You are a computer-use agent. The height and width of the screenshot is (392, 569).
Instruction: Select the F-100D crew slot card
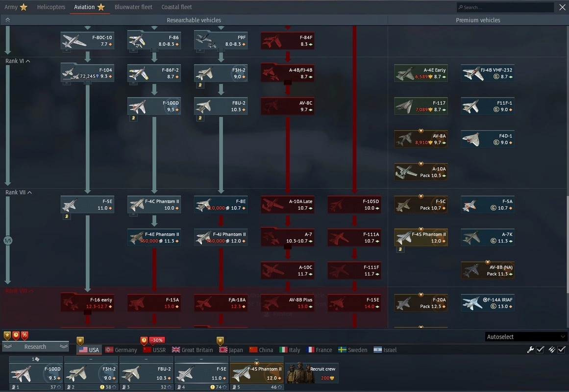[36, 373]
